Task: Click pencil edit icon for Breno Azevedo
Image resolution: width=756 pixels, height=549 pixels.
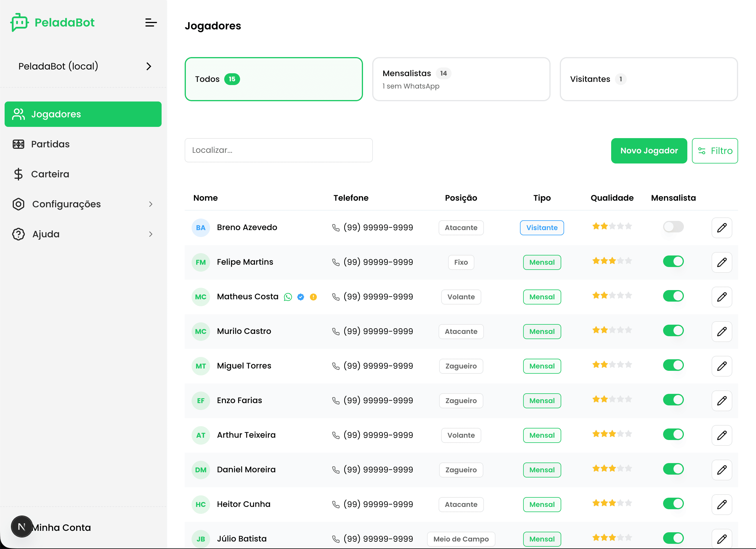Action: (x=722, y=228)
